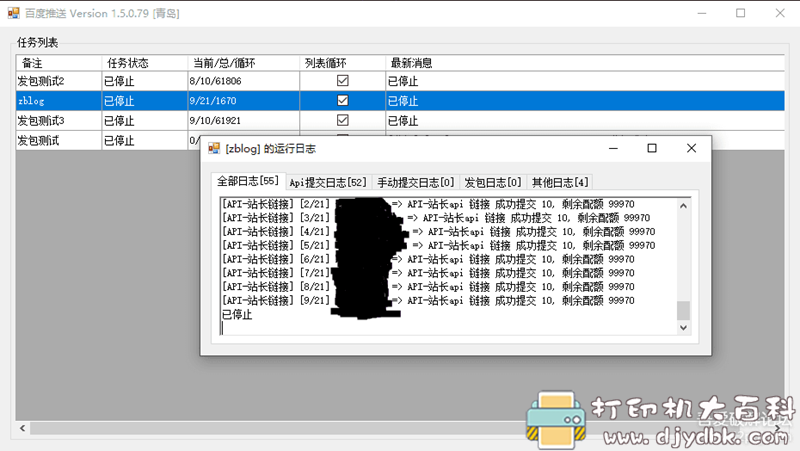Click the icon in zblog log window title

click(x=214, y=148)
